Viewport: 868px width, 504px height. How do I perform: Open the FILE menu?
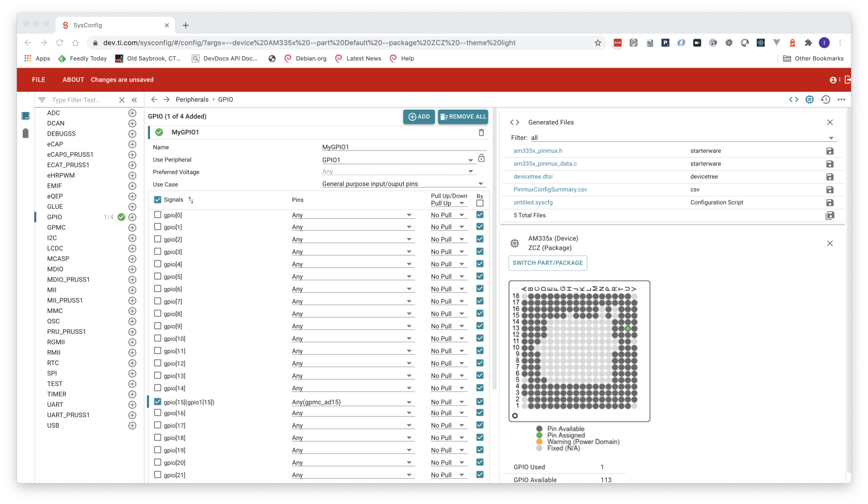point(38,80)
